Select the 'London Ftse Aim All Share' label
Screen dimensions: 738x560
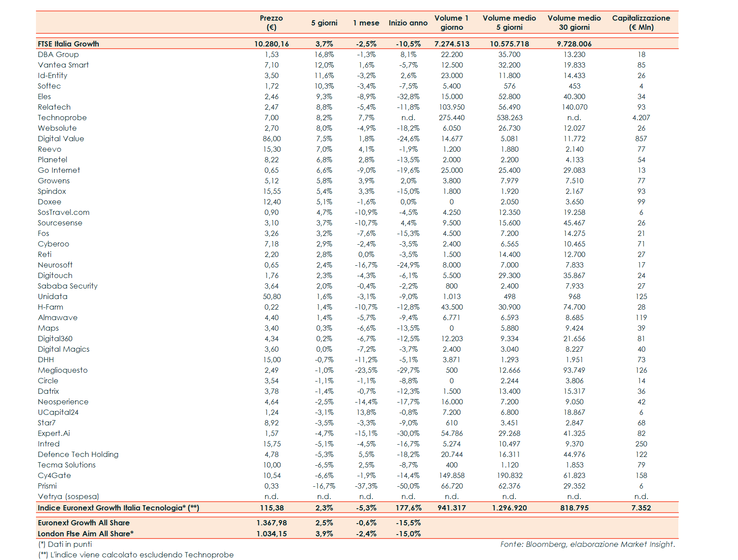click(86, 534)
